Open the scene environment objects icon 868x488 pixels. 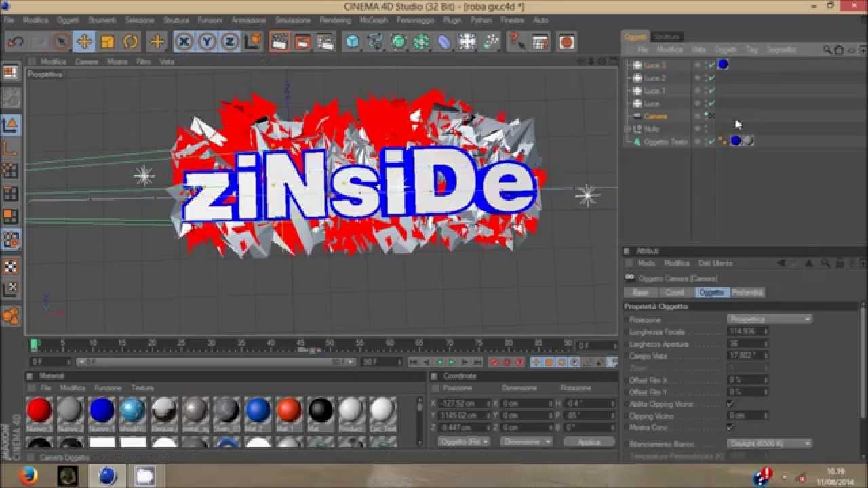click(x=467, y=42)
